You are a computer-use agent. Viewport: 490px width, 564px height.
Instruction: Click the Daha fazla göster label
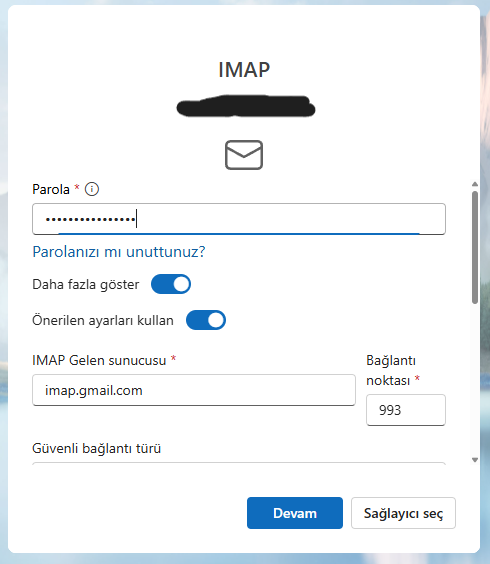pyautogui.click(x=86, y=285)
